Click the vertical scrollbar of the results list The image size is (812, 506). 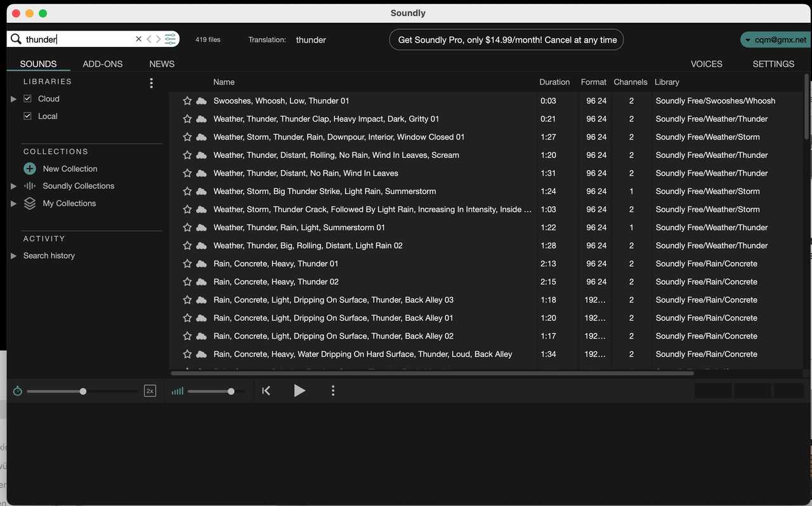click(806, 106)
